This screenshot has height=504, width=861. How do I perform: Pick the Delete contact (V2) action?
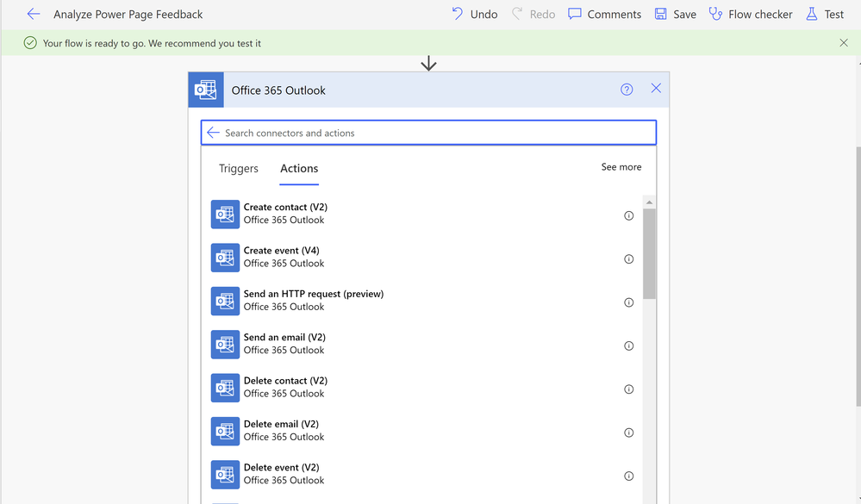[x=422, y=387]
